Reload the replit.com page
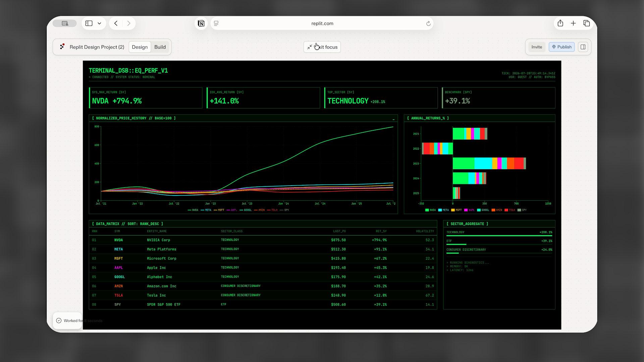Image resolution: width=644 pixels, height=362 pixels. 428,23
